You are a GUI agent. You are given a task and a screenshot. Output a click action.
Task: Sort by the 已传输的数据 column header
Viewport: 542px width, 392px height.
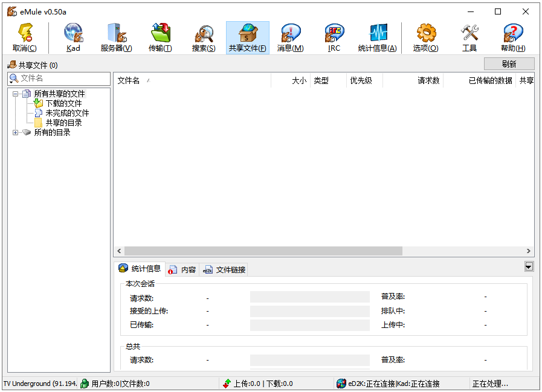pyautogui.click(x=479, y=80)
